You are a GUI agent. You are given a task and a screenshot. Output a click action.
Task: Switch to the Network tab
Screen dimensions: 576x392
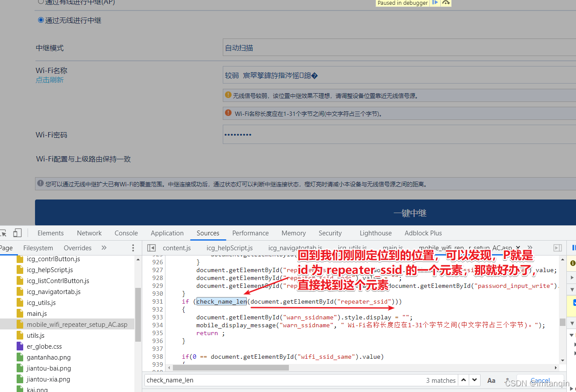click(x=89, y=233)
